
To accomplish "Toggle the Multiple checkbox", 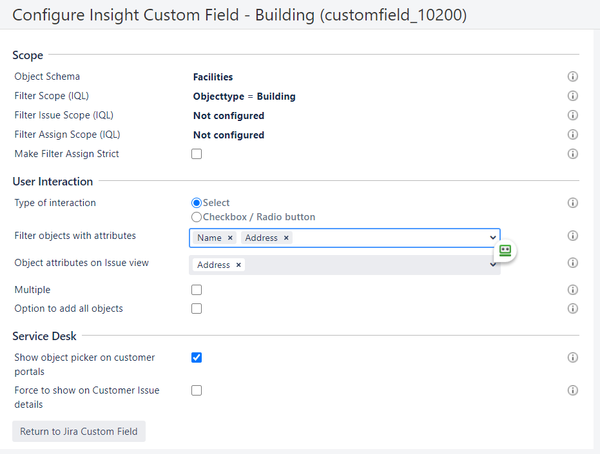I will (x=197, y=290).
